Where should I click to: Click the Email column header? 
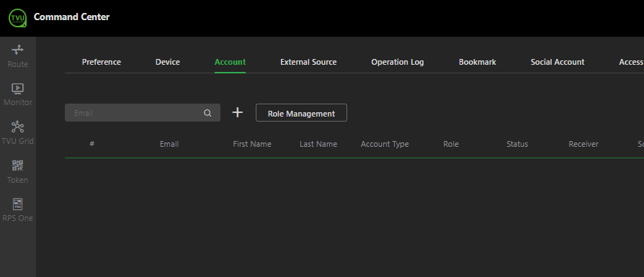[x=169, y=144]
